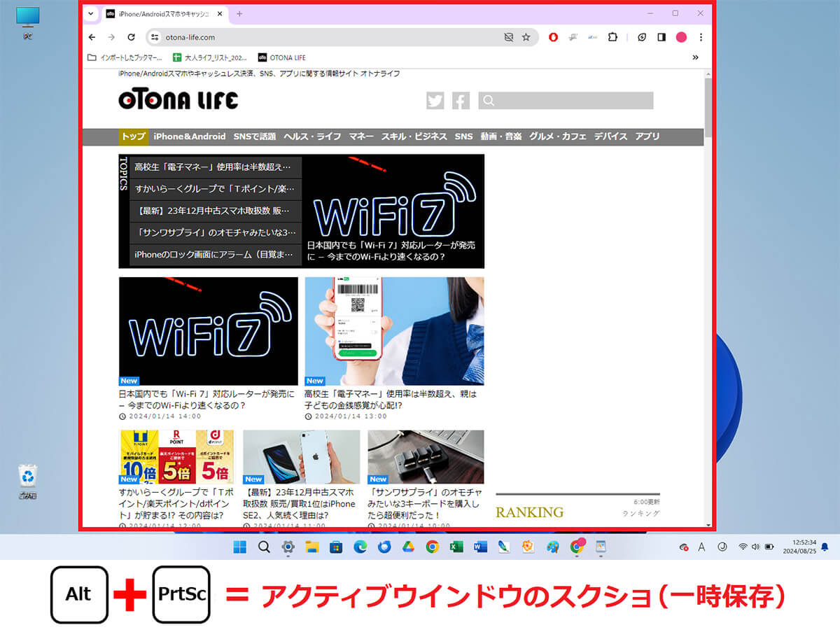
Task: Open the 3-key keyboard article thumbnail
Action: 426,457
